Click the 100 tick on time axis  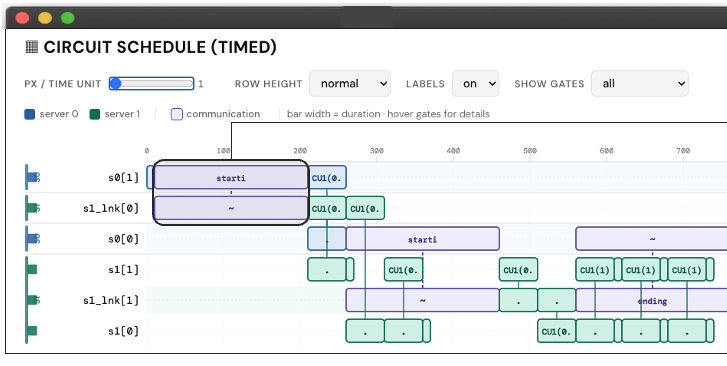(x=223, y=151)
